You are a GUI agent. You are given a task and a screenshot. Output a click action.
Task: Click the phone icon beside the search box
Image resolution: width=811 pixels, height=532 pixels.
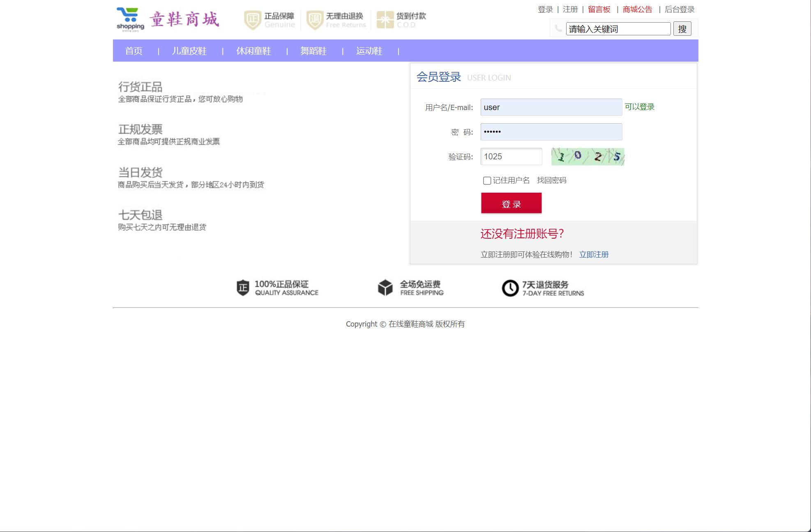point(558,29)
